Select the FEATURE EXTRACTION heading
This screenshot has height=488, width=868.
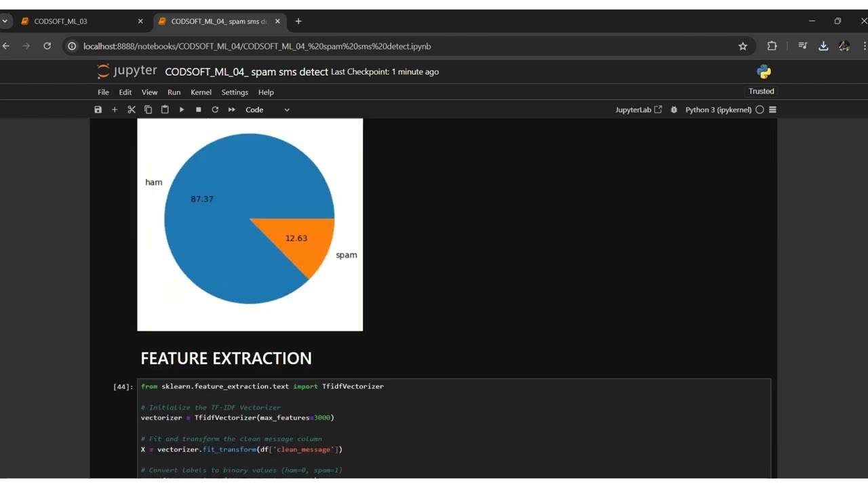(226, 359)
